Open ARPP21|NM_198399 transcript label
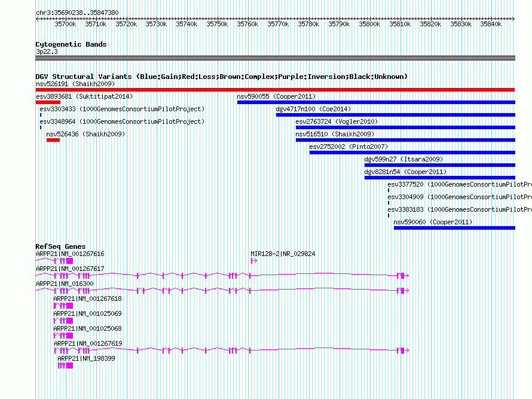The height and width of the screenshot is (399, 532). 86,358
